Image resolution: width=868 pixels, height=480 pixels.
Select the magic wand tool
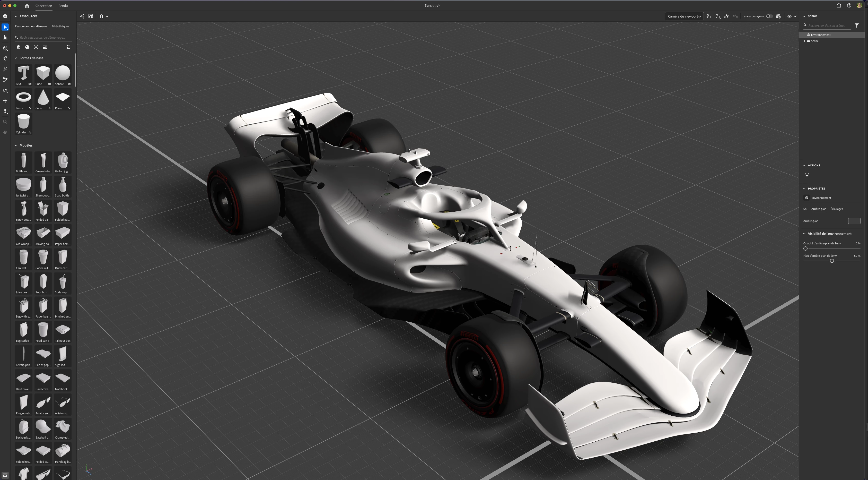click(x=5, y=69)
